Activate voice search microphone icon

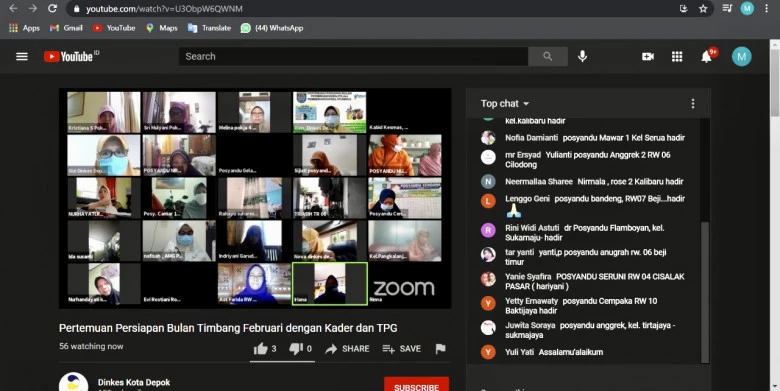[x=583, y=57]
